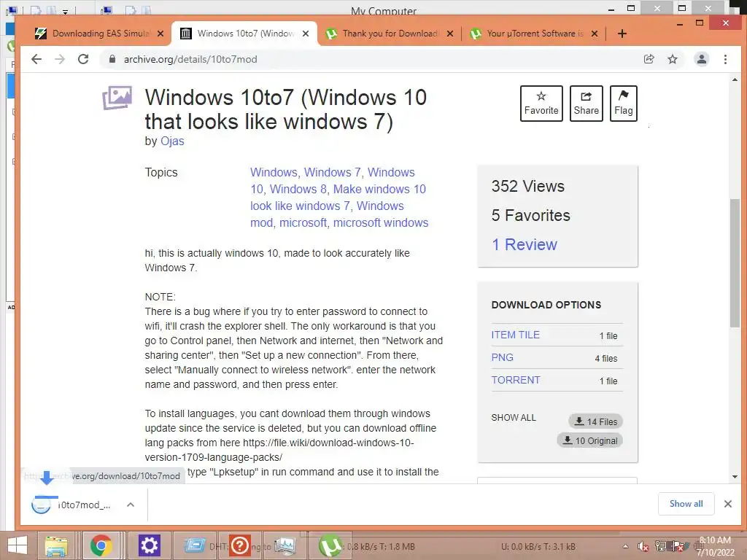Open 'Make windows 10 look like windows 7' topic

[338, 198]
